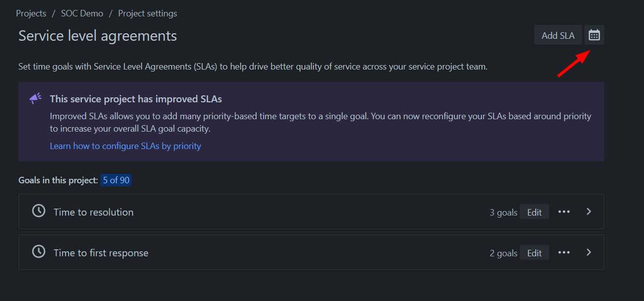Select Project settings breadcrumb
The image size is (644, 301).
pos(147,13)
